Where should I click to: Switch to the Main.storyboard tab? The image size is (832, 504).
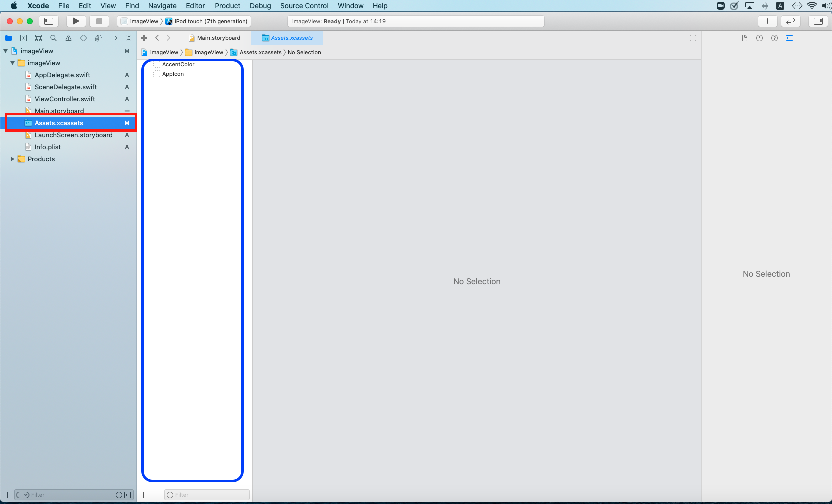coord(215,38)
